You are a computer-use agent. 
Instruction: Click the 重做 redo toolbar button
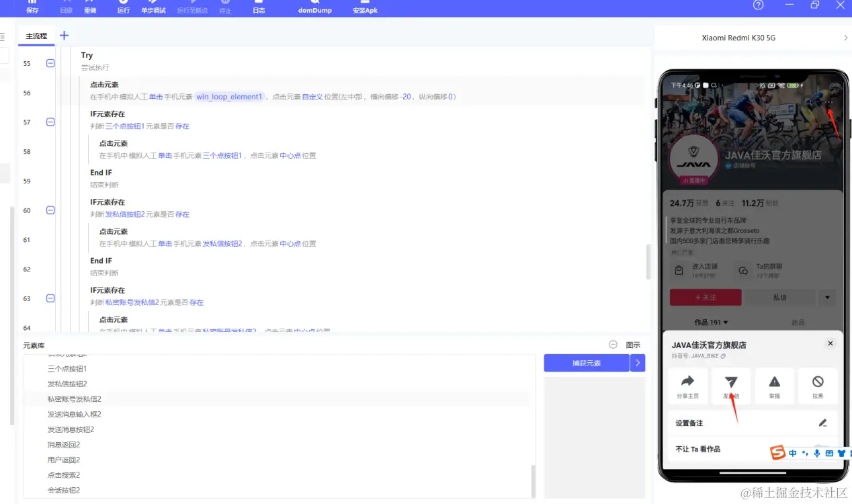[90, 7]
